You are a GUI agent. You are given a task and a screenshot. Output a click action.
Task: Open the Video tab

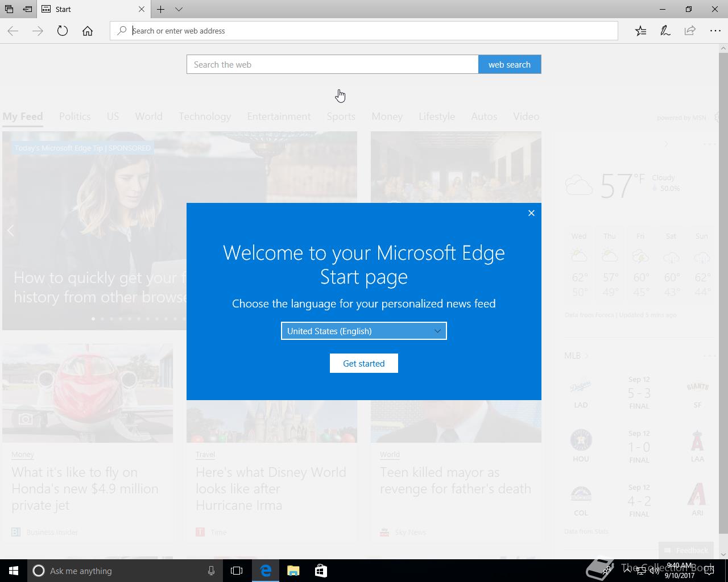point(526,116)
